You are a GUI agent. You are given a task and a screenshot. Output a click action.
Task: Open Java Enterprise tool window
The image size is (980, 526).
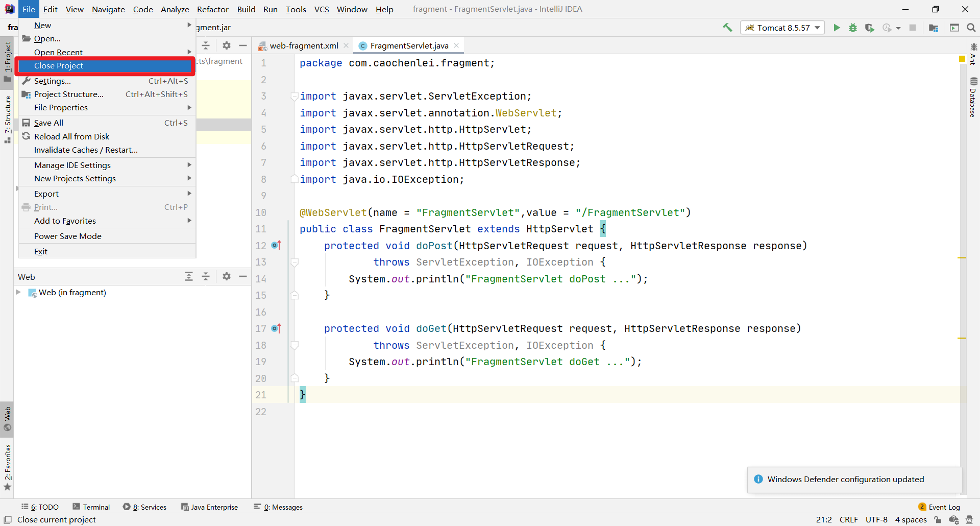coord(210,507)
